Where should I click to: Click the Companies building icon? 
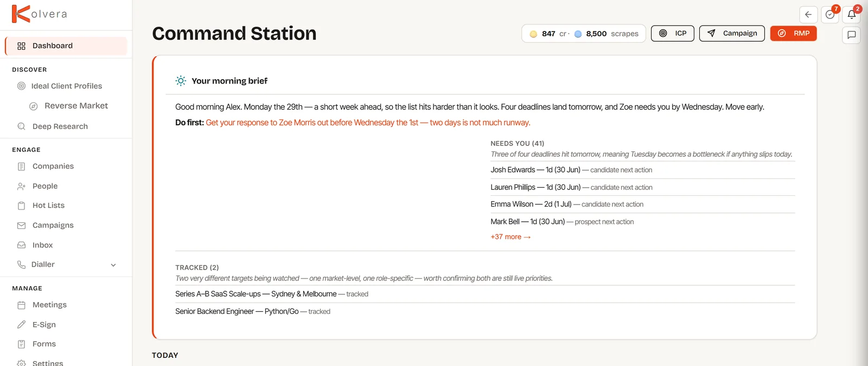tap(22, 166)
